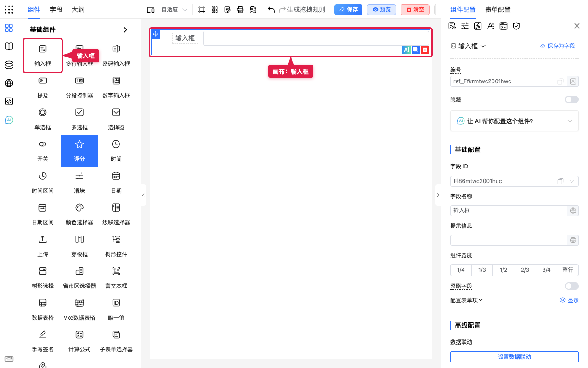The height and width of the screenshot is (368, 588).
Task: Toggle the 显示 eye for form item
Action: coord(569,300)
